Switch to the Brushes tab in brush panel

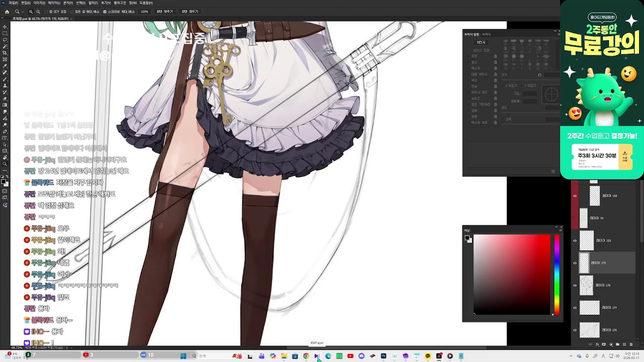(487, 34)
